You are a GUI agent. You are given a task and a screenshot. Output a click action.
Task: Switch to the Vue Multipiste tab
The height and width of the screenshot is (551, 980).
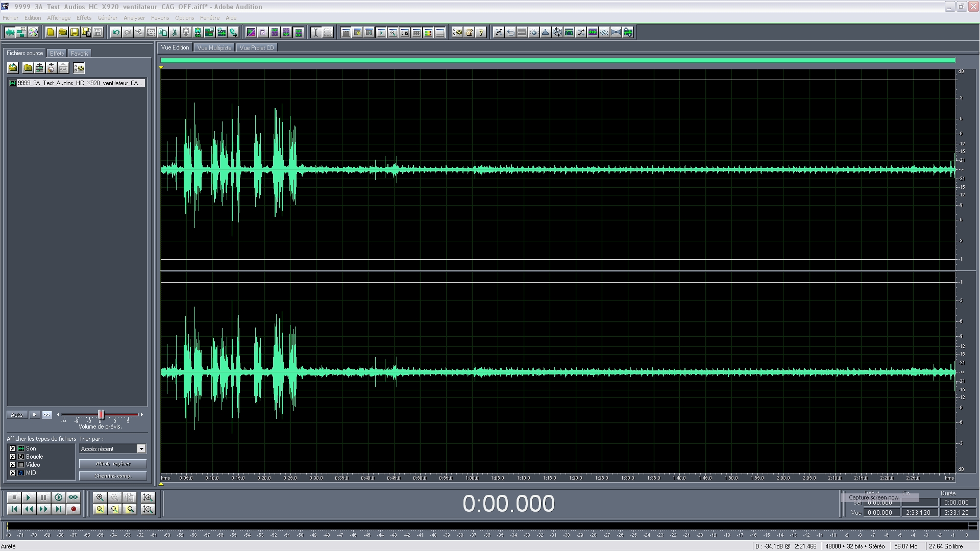[214, 48]
